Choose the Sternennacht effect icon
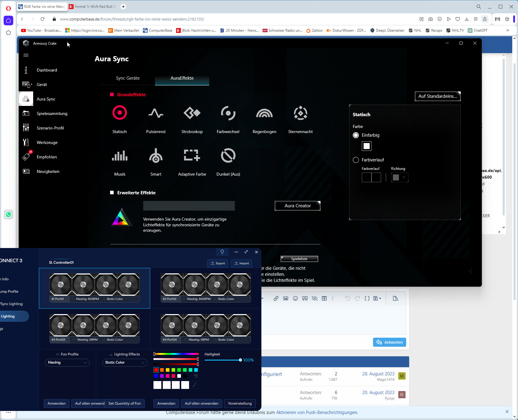Viewport: 518px width, 420px height. tap(301, 113)
